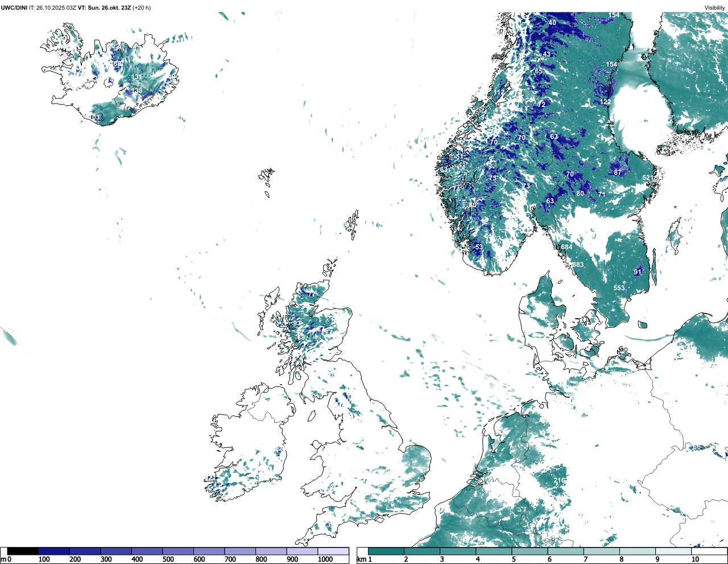Click the "km" unit label on legend
Image resolution: width=728 pixels, height=564 pixels.
point(361,559)
